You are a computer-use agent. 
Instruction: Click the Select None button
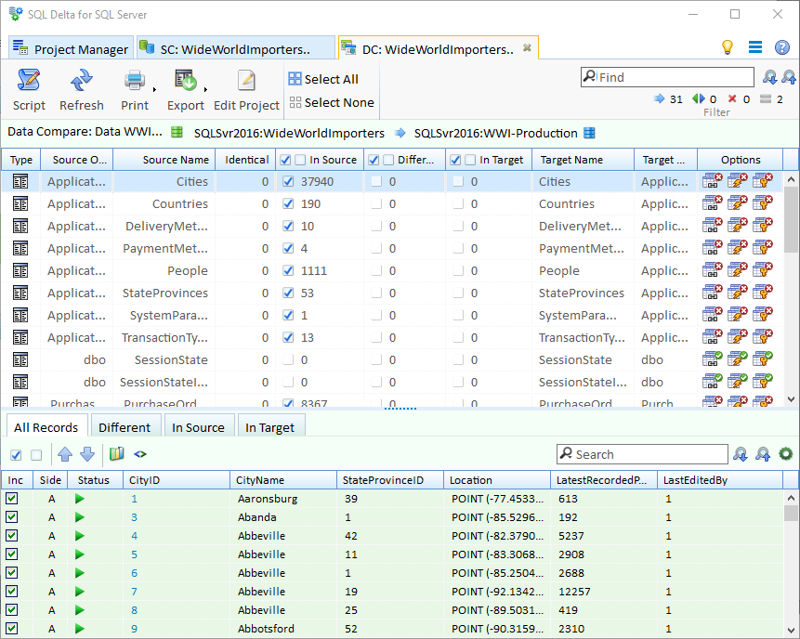(331, 102)
